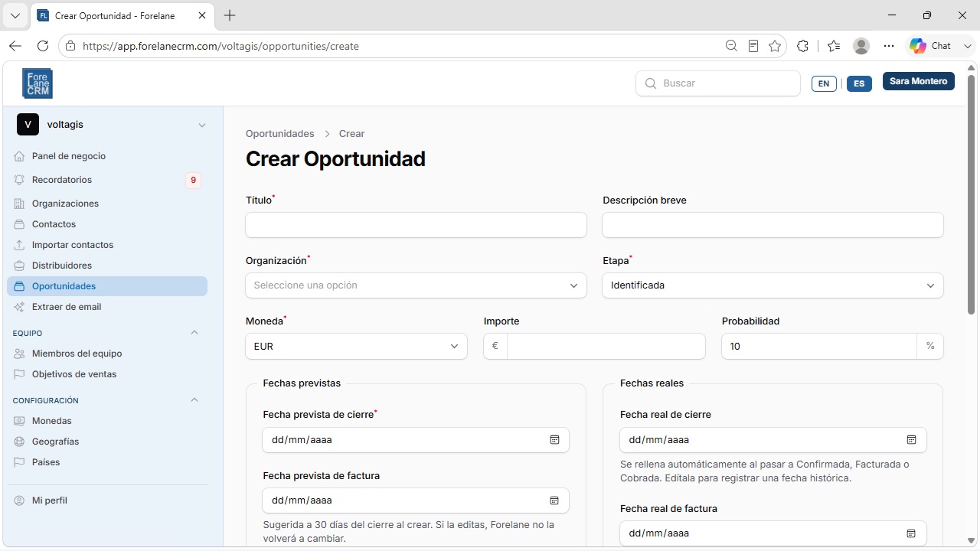Open Importar contactos page

click(107, 245)
